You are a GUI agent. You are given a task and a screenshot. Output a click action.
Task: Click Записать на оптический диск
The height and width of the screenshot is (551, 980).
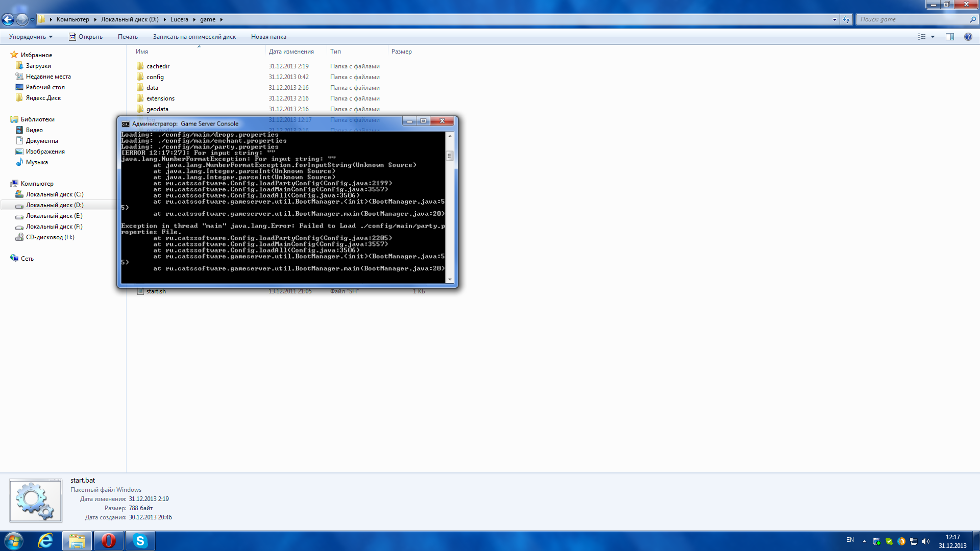pos(194,37)
